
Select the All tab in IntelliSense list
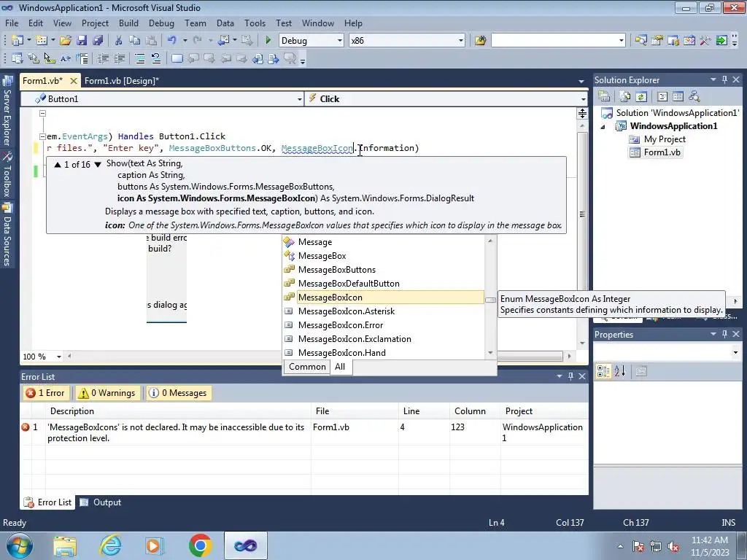[x=340, y=367]
